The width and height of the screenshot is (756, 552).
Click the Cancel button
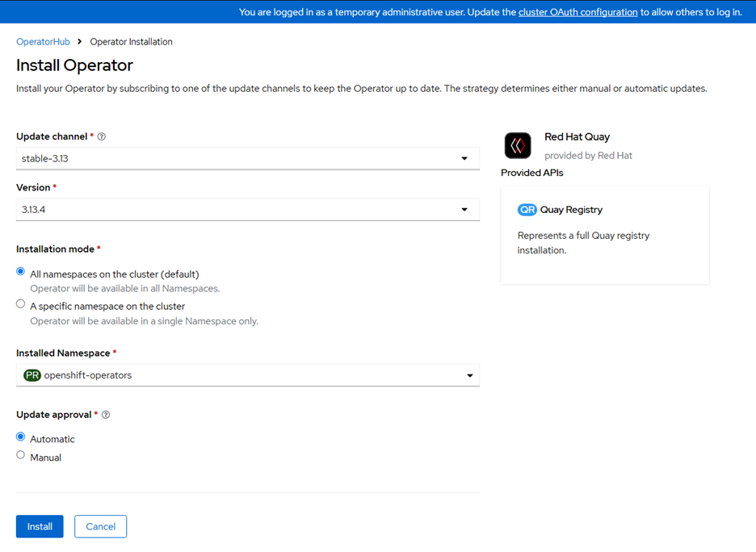100,526
